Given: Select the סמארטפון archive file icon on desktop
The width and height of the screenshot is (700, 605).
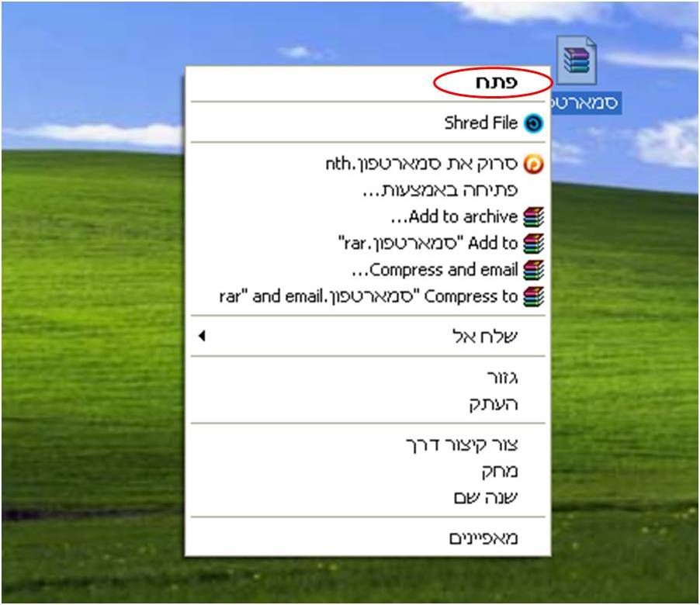Looking at the screenshot, I should pos(577,60).
